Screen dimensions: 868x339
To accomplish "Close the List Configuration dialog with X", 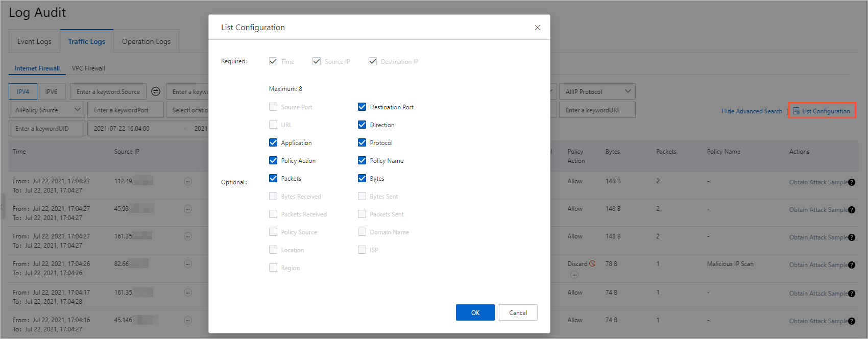I will (537, 28).
